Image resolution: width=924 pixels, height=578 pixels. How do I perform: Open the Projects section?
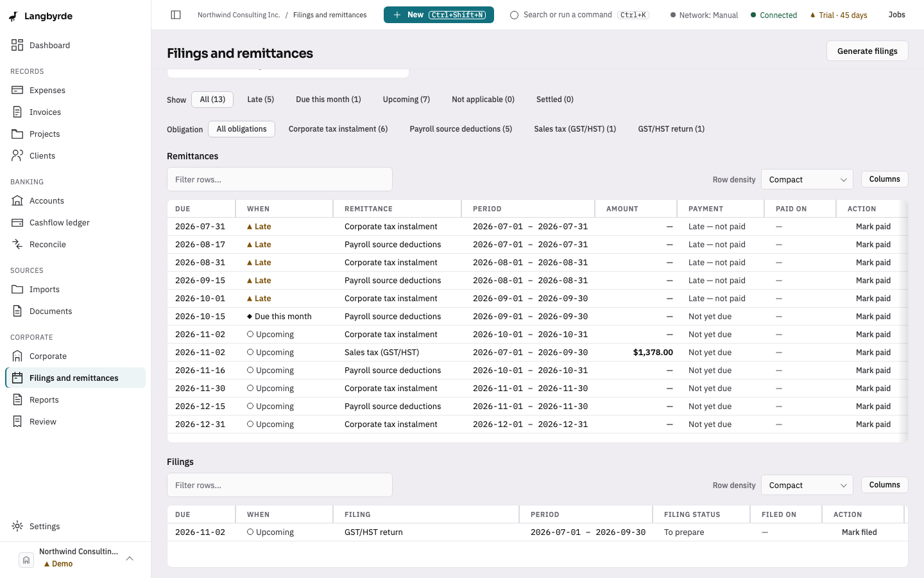point(76,134)
